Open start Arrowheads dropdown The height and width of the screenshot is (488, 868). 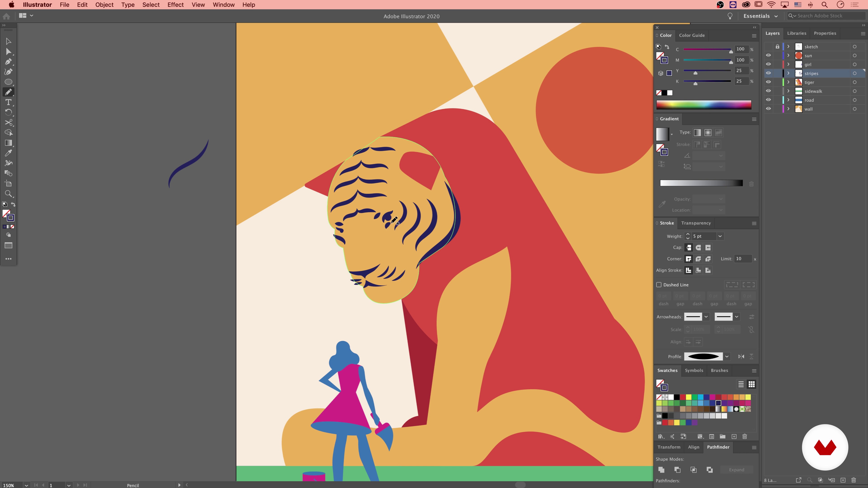706,317
